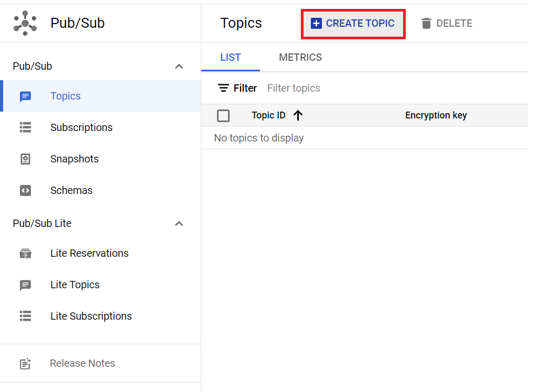541x392 pixels.
Task: Open Subscriptions in the sidebar menu
Action: click(x=81, y=127)
